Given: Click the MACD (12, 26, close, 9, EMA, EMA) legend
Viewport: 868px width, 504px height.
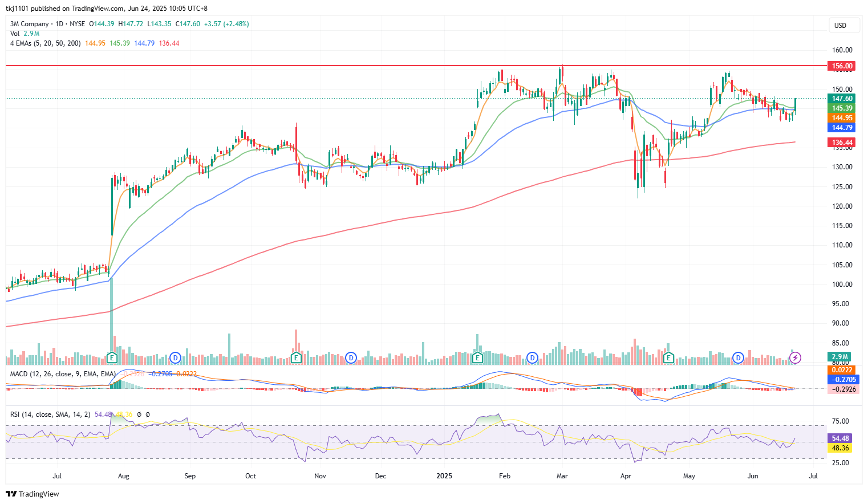Looking at the screenshot, I should 63,374.
